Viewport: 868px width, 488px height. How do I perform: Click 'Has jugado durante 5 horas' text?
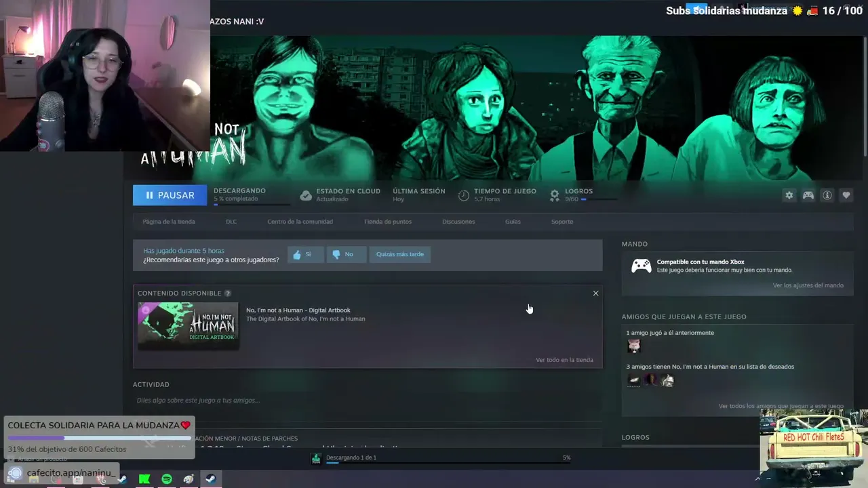pos(184,251)
